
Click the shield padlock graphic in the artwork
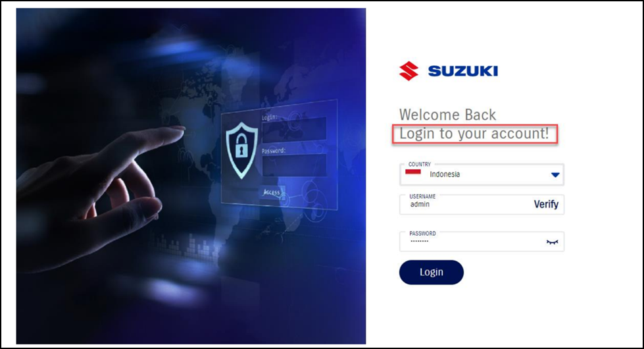tap(242, 150)
